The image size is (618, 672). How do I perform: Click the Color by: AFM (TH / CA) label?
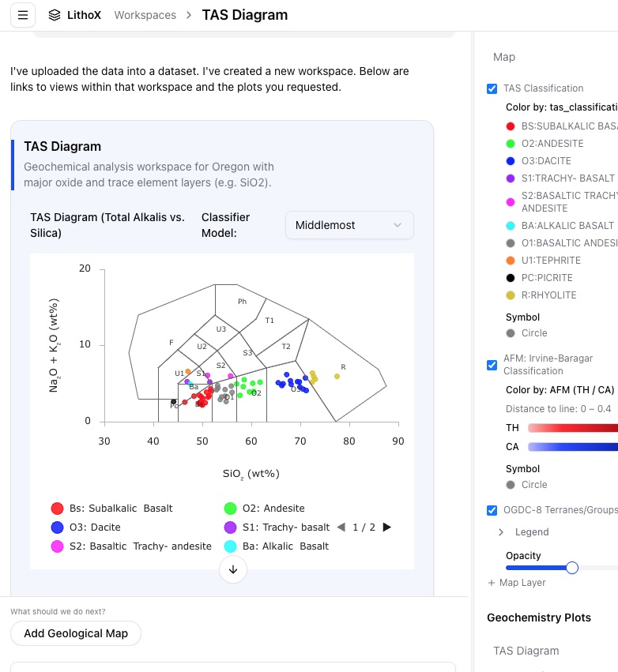tap(560, 390)
